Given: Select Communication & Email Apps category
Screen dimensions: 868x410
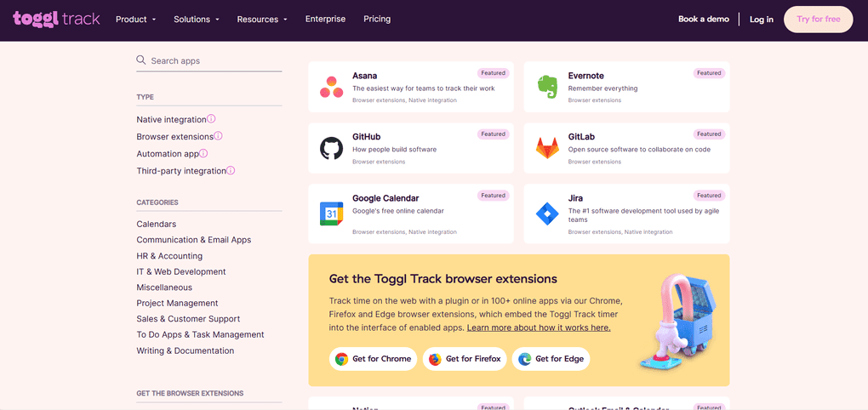Looking at the screenshot, I should [x=194, y=240].
